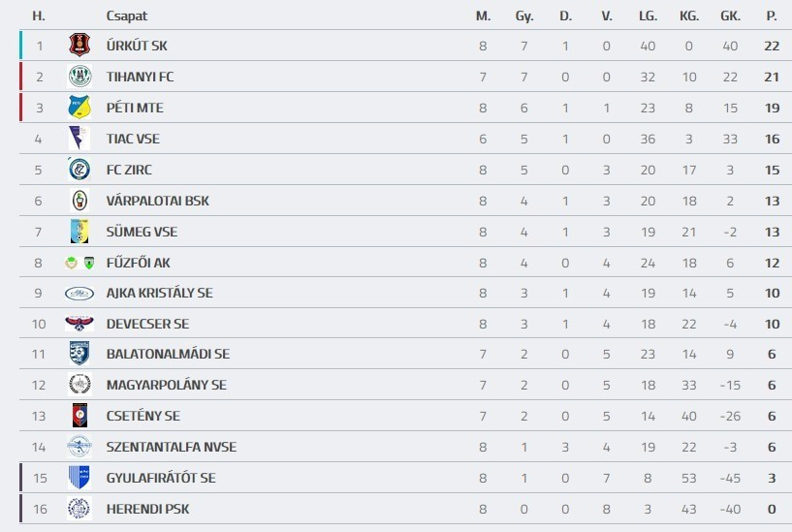Screen dimensions: 792x532
Task: Go to Szentantalfa NVSE team page
Action: 171,447
